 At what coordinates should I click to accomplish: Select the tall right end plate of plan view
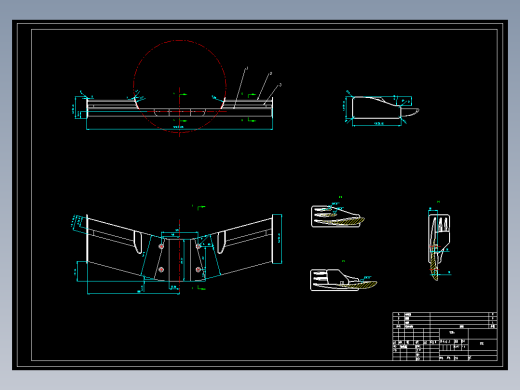click(x=277, y=239)
